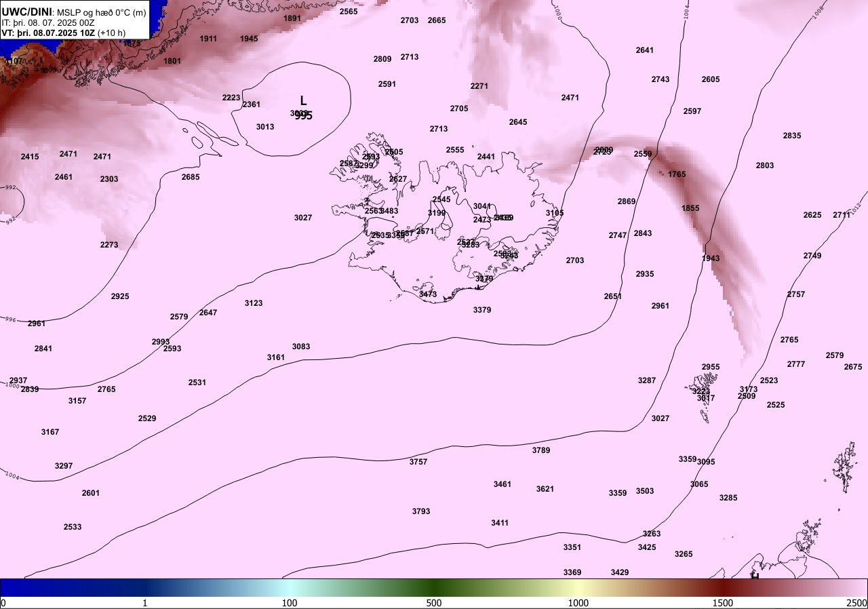
Task: Select freezing level value 3083
Action: pos(301,347)
